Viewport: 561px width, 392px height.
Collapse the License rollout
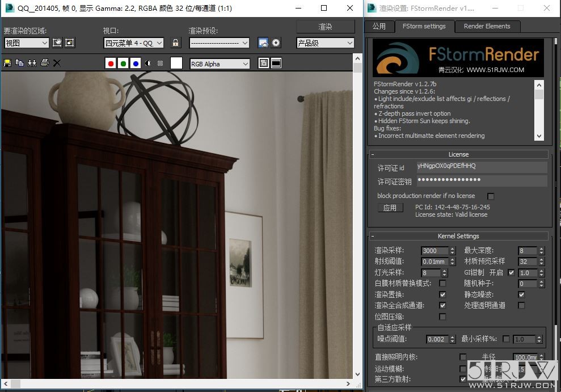click(x=459, y=154)
